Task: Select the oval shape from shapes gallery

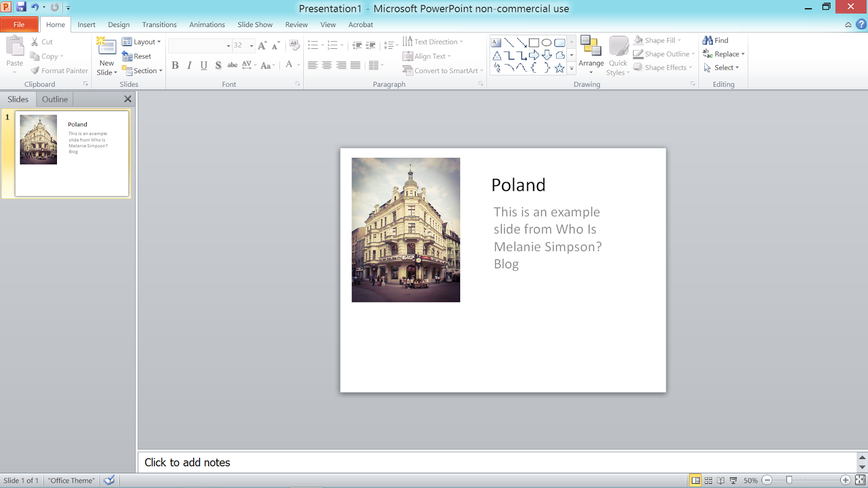Action: pyautogui.click(x=547, y=42)
